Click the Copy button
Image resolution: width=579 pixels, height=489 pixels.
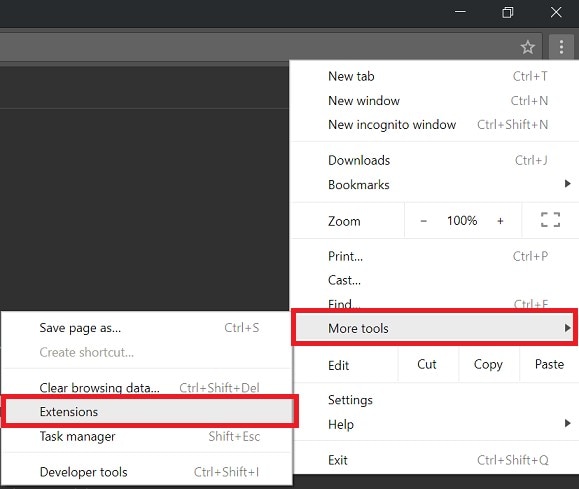click(x=489, y=365)
